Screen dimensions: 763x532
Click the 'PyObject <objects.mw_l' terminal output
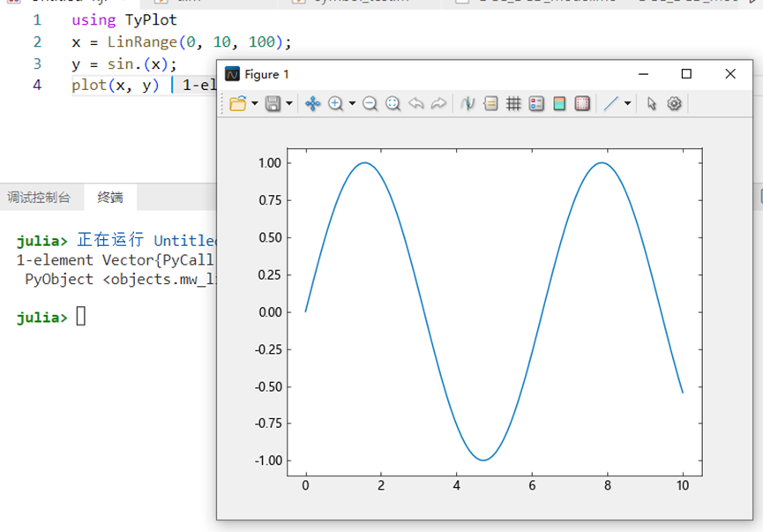click(119, 280)
